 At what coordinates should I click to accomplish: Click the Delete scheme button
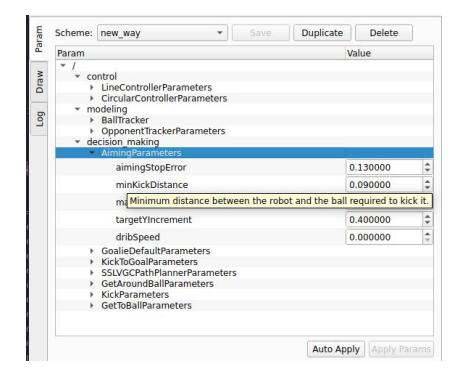pos(384,33)
